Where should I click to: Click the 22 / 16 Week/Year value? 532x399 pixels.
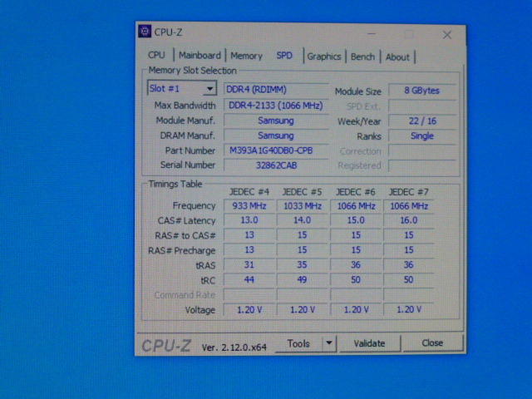pos(421,121)
